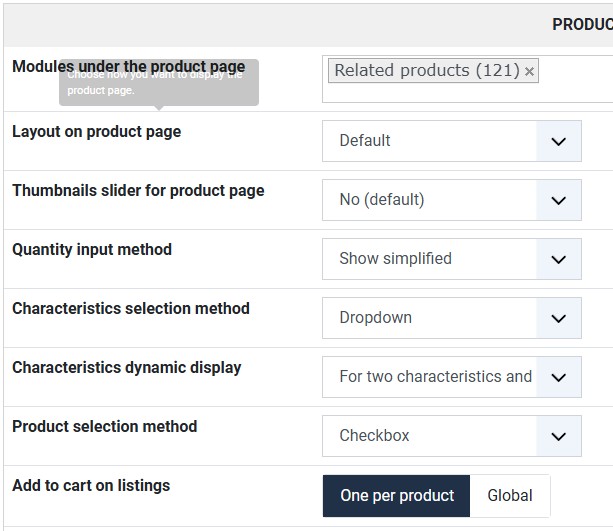
Task: Click the chevron beside No (default)
Action: pyautogui.click(x=558, y=200)
